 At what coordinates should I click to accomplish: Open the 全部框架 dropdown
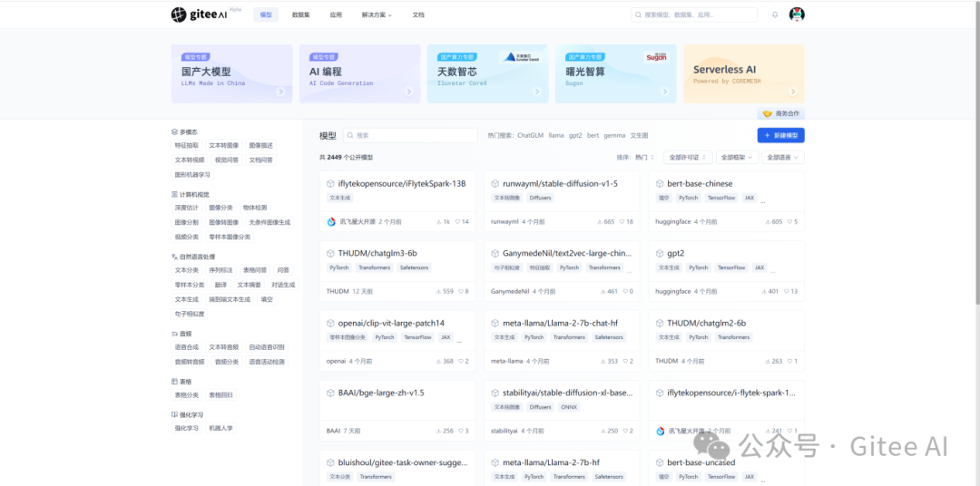point(738,158)
